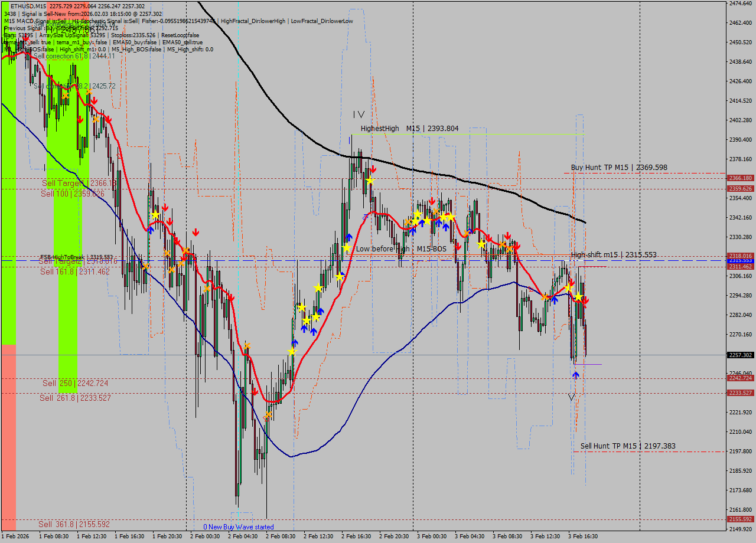The width and height of the screenshot is (756, 543).
Task: Click the 'Low before High M15-BOS' label
Action: [x=401, y=249]
